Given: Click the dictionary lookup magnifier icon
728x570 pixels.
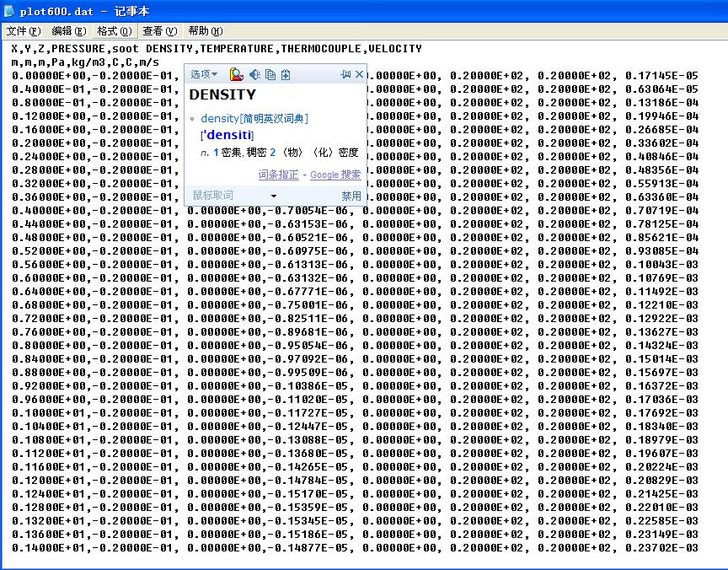Looking at the screenshot, I should pos(237,75).
